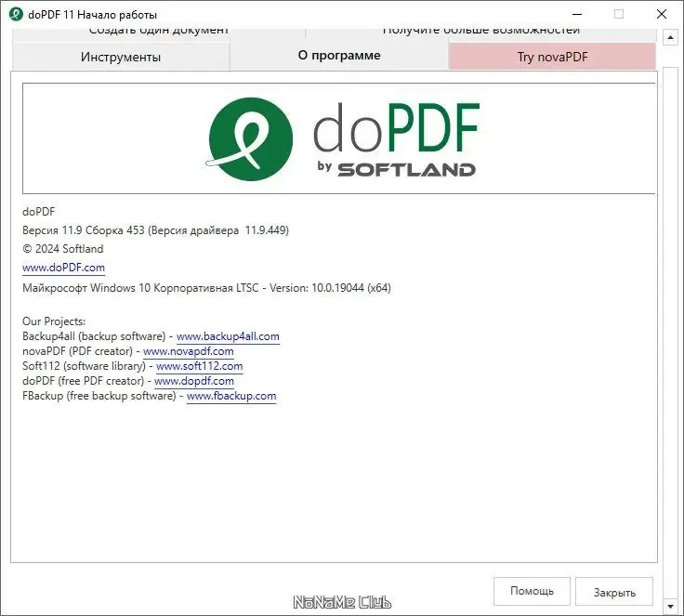
Task: Visit the www.novapdf.com link
Action: (189, 351)
